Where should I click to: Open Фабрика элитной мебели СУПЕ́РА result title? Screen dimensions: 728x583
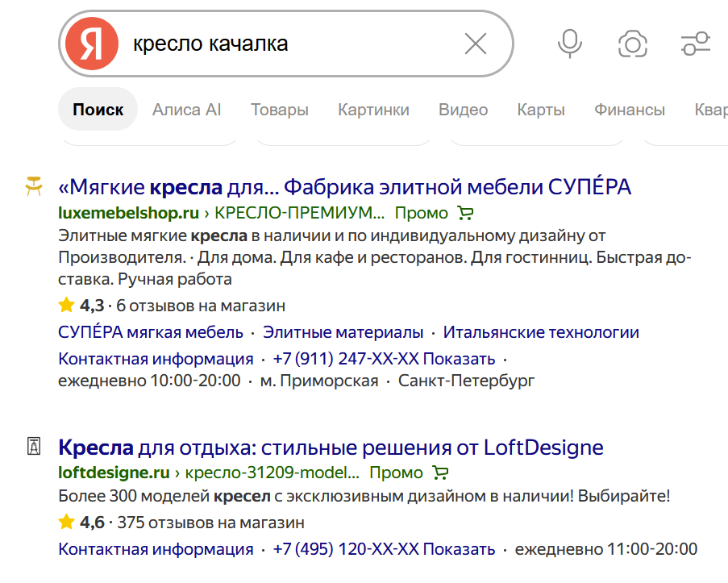coord(344,187)
